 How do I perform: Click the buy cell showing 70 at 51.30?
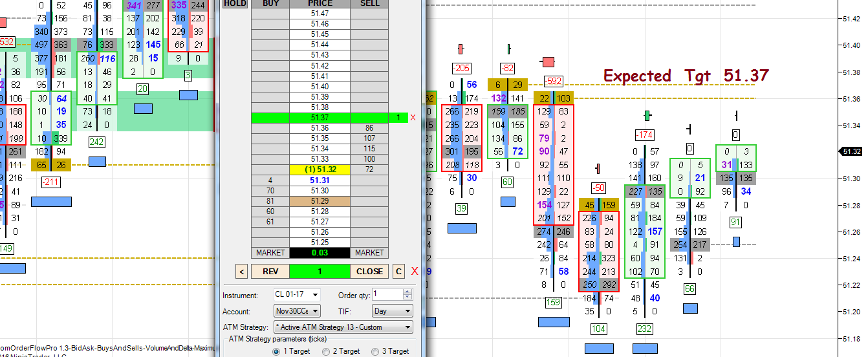[x=270, y=191]
